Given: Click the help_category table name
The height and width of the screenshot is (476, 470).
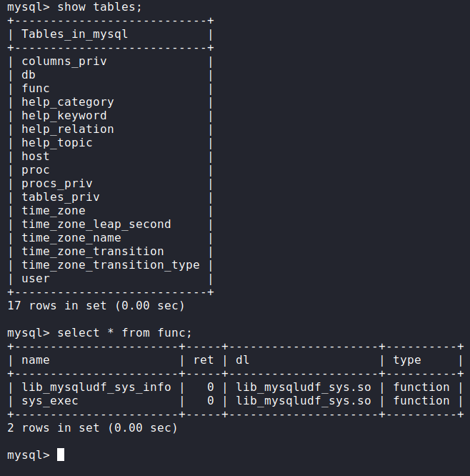Looking at the screenshot, I should coord(68,102).
